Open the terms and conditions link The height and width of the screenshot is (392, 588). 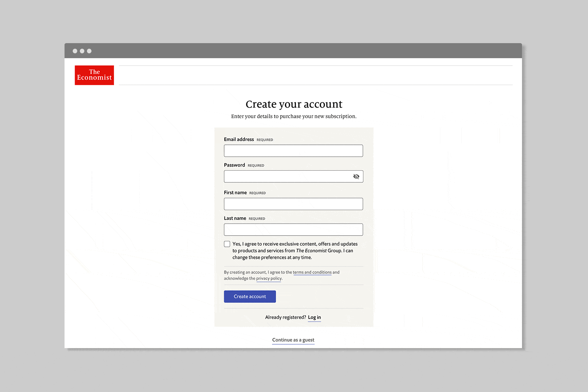pyautogui.click(x=312, y=272)
